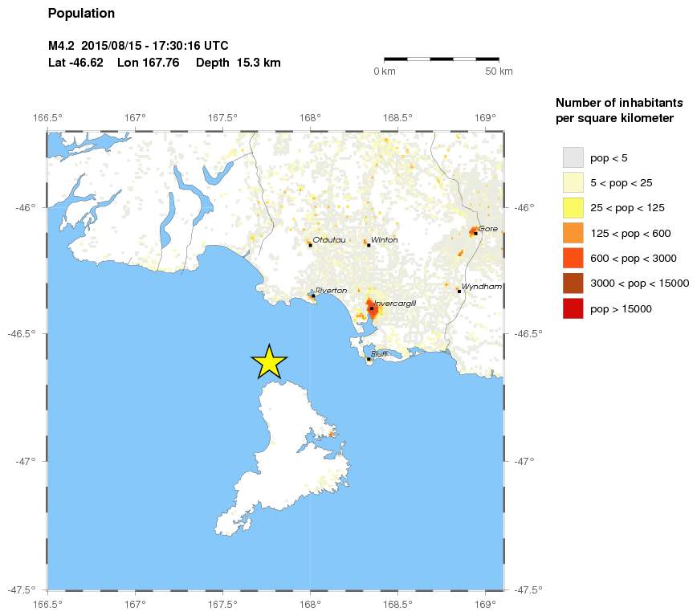Click the 'Bluff' map label

point(379,353)
